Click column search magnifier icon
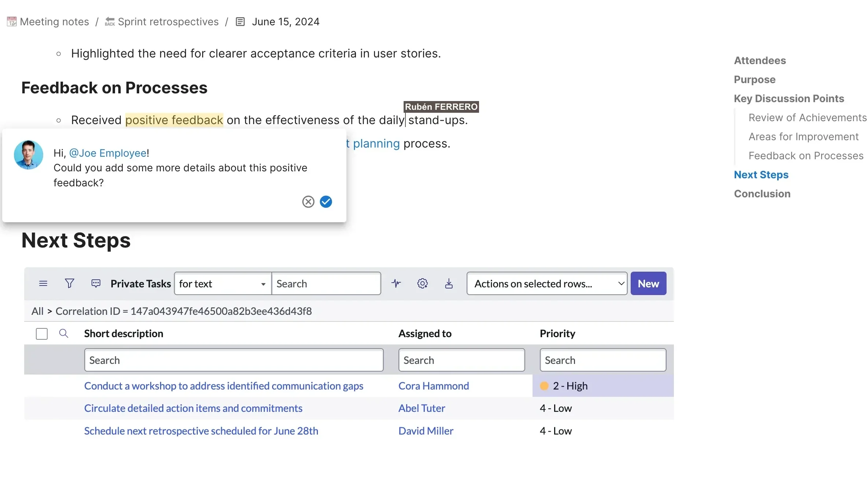This screenshot has width=868, height=488. click(x=64, y=334)
